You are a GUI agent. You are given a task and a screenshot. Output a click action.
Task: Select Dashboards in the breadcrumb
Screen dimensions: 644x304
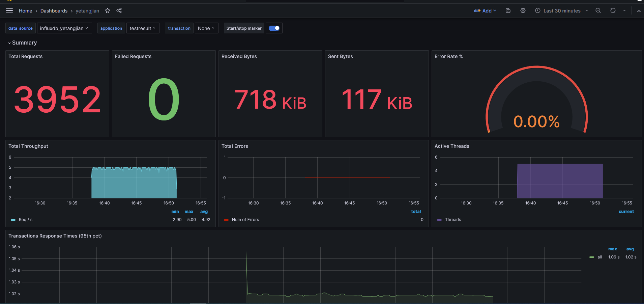54,10
